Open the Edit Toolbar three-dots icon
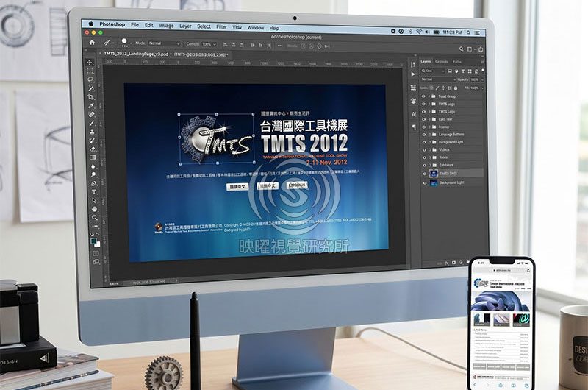Screen dimensions: 588x390 [96, 226]
